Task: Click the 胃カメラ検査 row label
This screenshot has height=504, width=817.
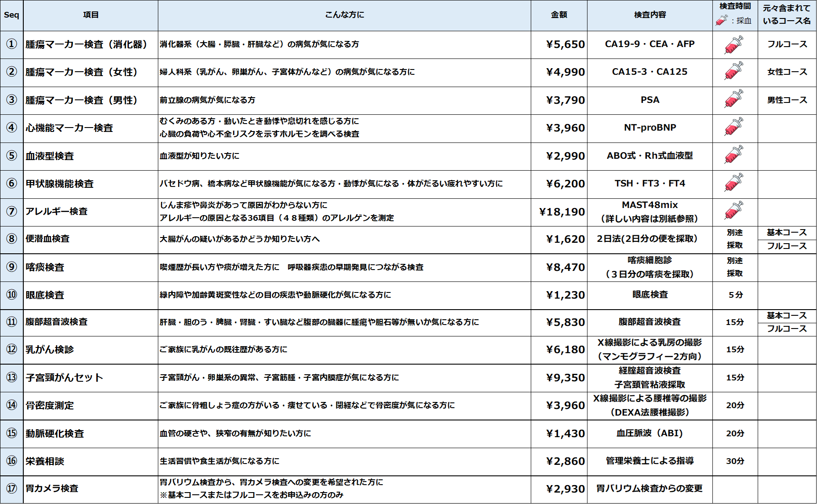Action: pos(52,489)
